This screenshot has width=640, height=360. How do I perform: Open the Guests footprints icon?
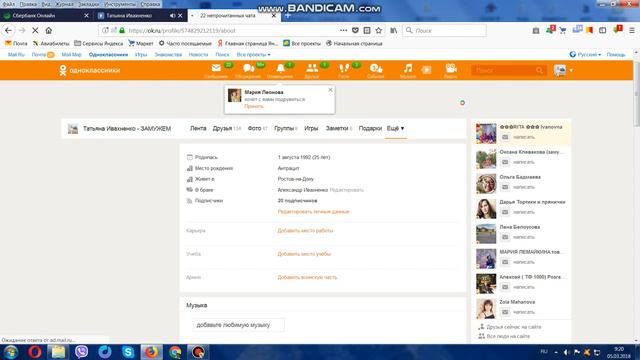click(344, 68)
